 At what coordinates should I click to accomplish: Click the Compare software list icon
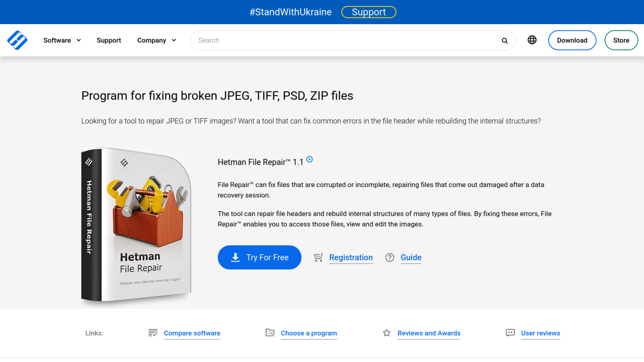pyautogui.click(x=153, y=333)
